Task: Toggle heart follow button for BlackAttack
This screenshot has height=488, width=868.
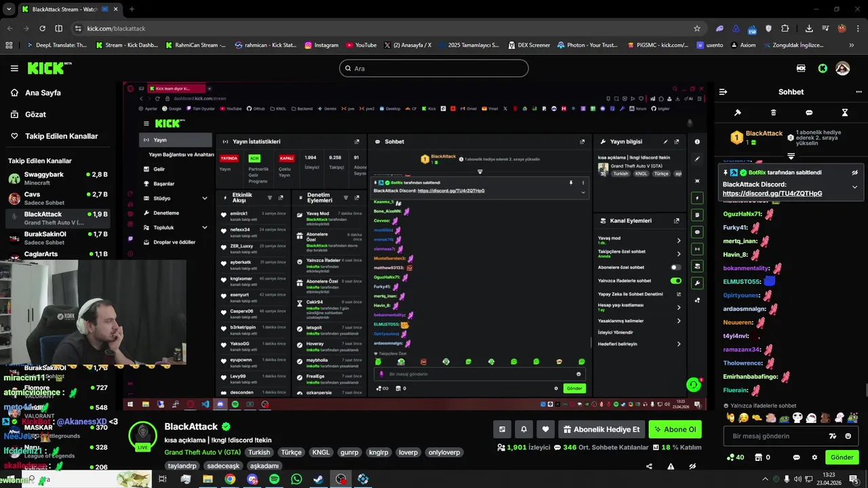Action: point(545,429)
